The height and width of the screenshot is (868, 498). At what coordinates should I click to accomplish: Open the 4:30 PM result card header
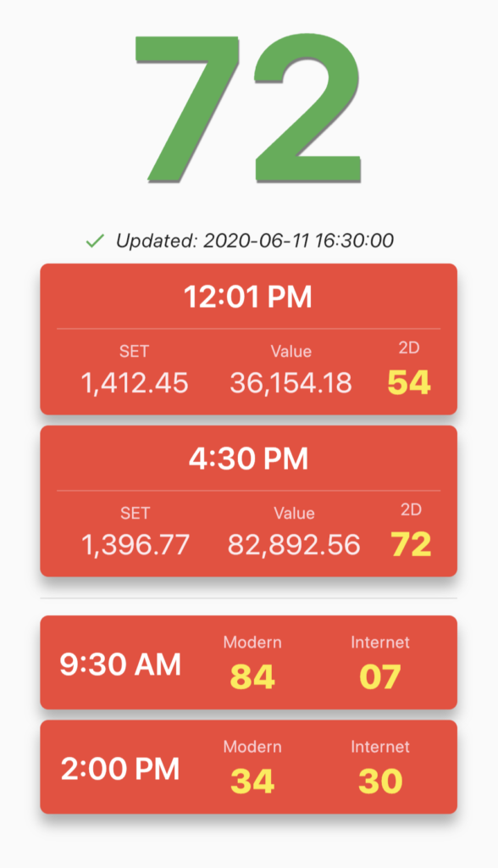coord(248,459)
